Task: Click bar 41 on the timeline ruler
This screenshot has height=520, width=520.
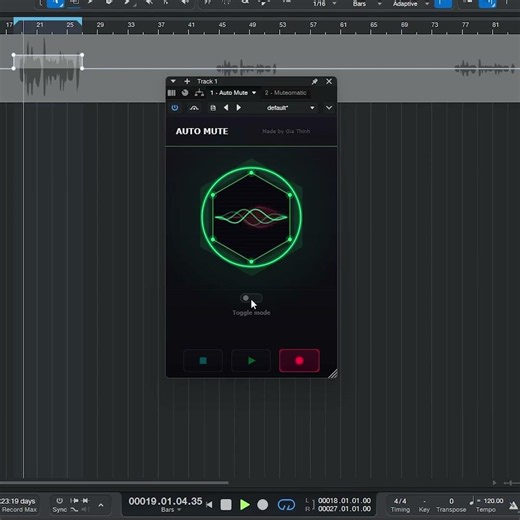Action: (x=191, y=25)
